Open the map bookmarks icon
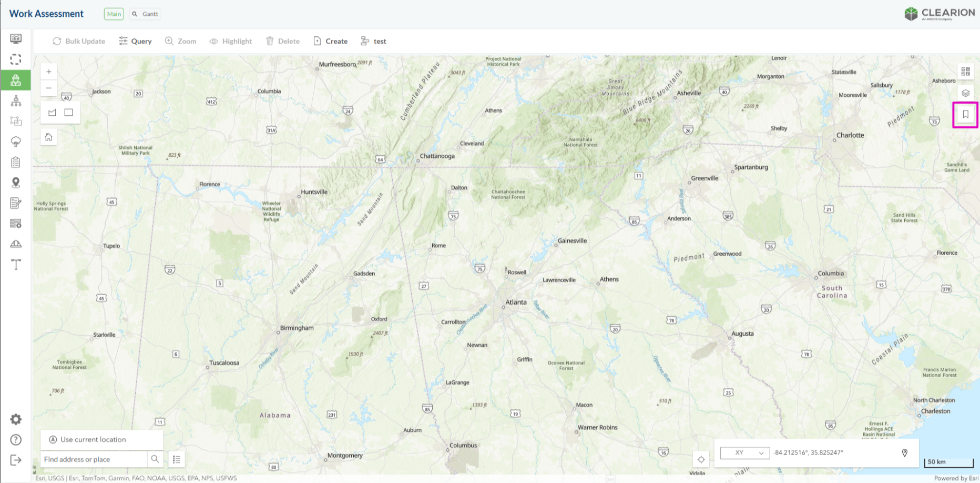The width and height of the screenshot is (980, 483). click(966, 114)
